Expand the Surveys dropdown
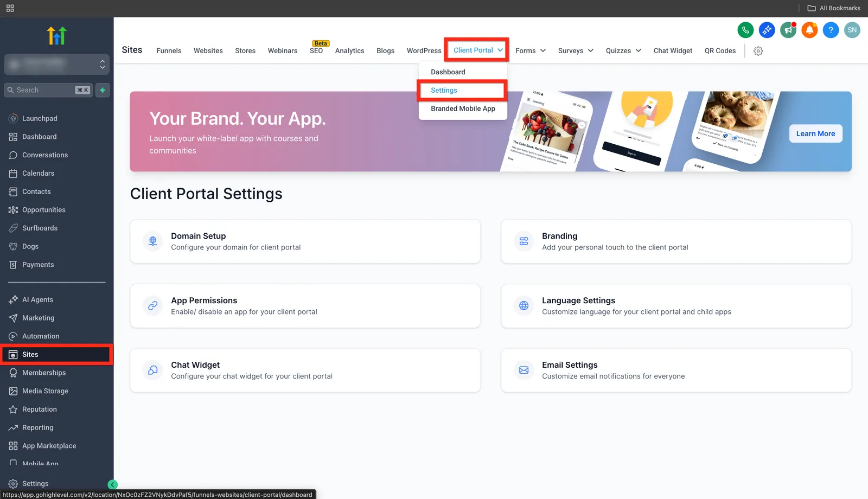 click(576, 50)
